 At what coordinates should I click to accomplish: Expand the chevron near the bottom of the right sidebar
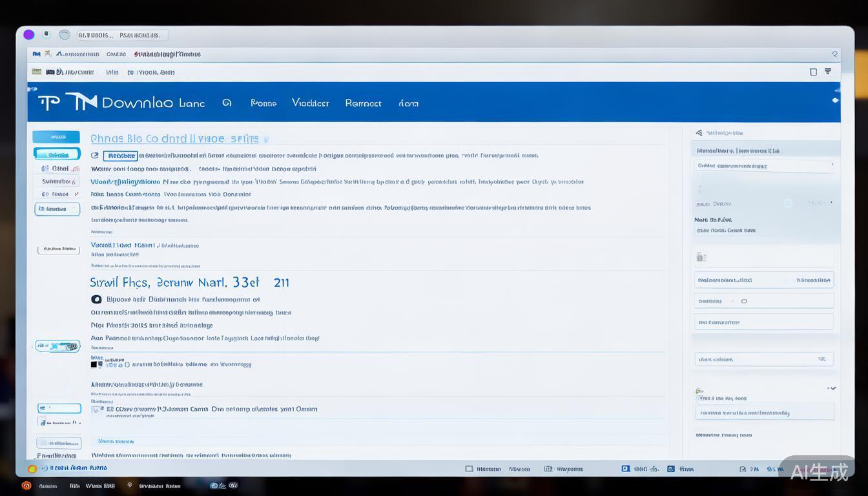[x=832, y=388]
